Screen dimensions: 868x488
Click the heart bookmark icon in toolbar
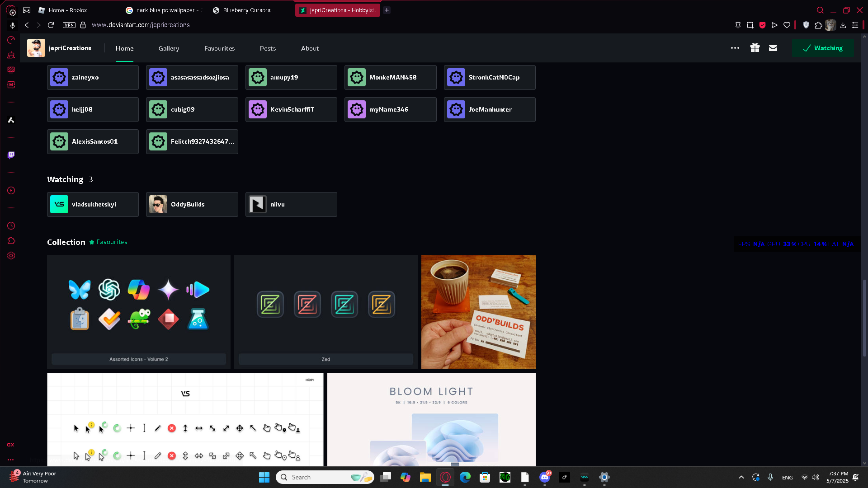(787, 25)
